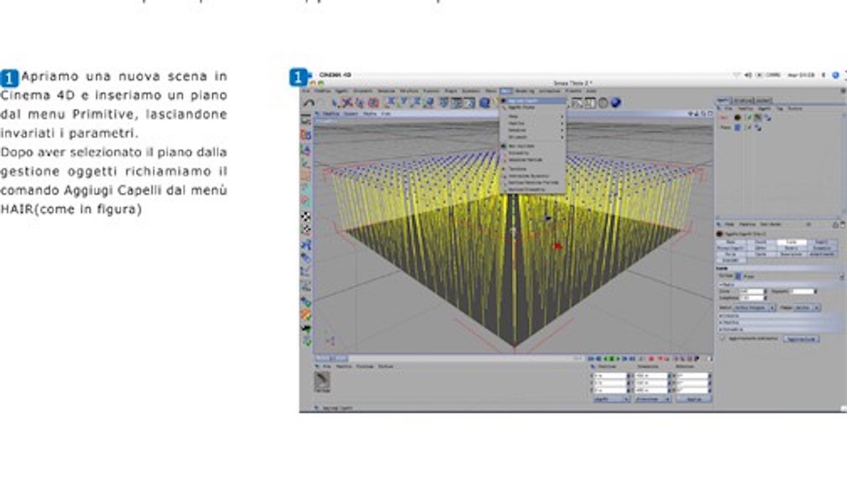Click the green icon at the bottom of the left palette

307,341
